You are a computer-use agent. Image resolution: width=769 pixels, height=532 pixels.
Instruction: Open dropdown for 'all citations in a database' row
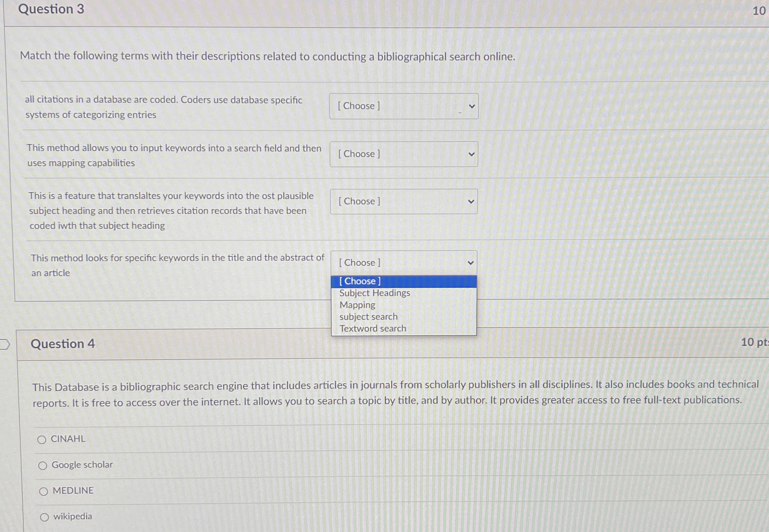[403, 106]
